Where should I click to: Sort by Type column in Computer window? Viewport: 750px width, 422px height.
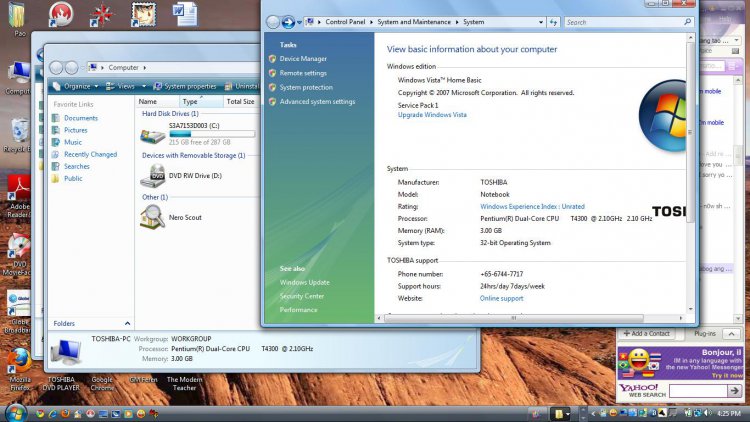tap(201, 101)
